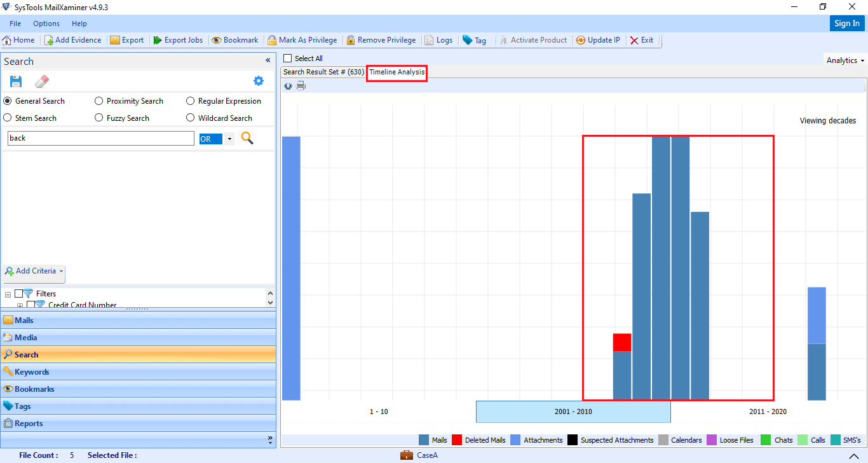Clear search using the eraser icon
Viewport: 868px width, 463px height.
(x=42, y=81)
